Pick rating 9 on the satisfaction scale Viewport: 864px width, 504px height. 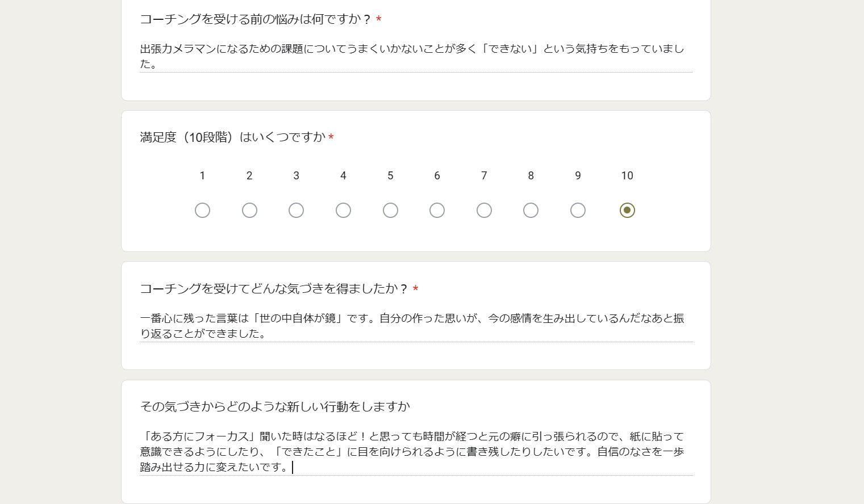point(578,211)
